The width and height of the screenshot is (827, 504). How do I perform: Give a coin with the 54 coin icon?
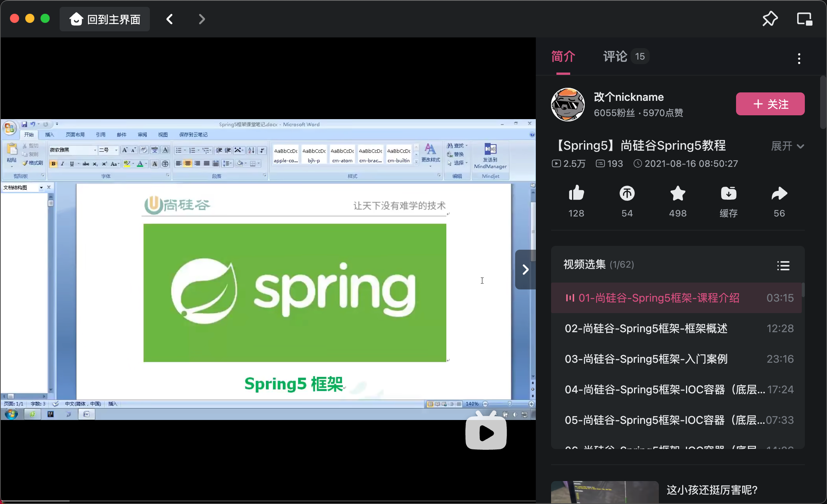point(627,193)
